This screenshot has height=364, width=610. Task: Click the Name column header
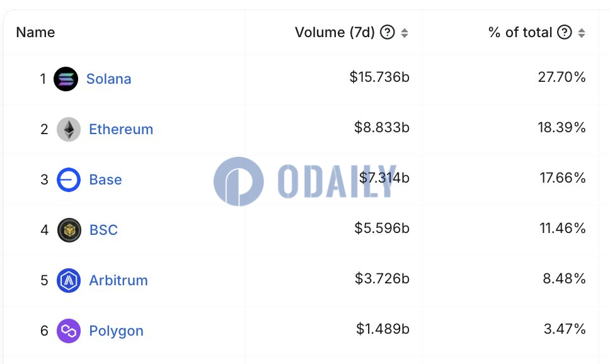pos(35,32)
